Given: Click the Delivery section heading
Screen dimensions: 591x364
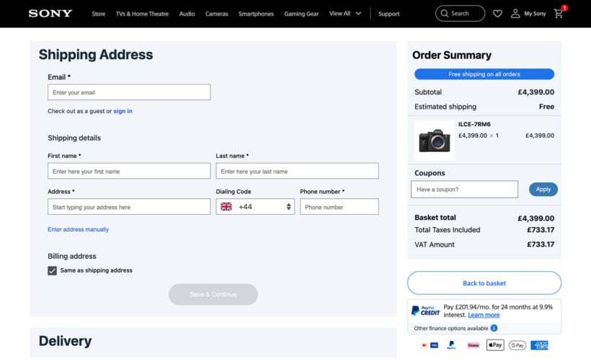Looking at the screenshot, I should pyautogui.click(x=65, y=341).
